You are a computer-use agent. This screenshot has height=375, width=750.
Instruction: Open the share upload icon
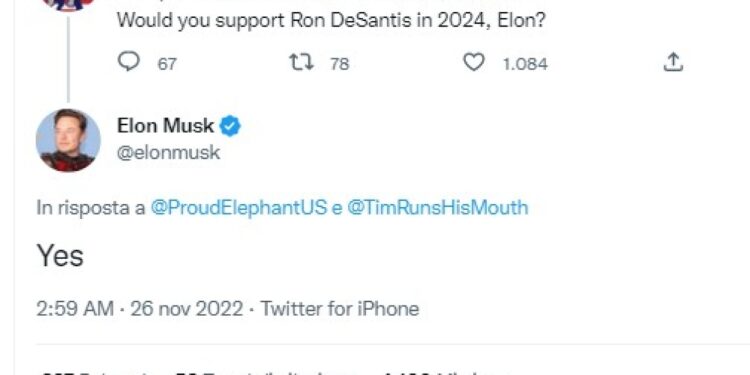click(x=673, y=62)
